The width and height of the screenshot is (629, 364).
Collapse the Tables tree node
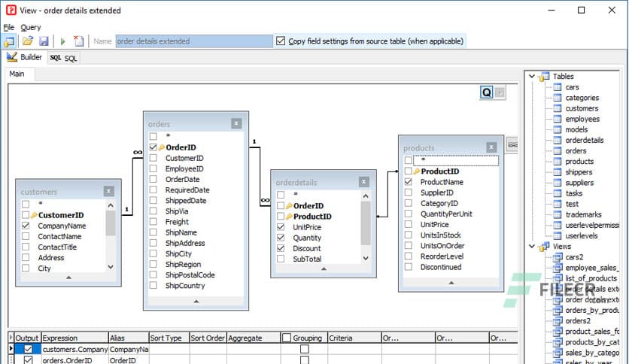coord(532,76)
